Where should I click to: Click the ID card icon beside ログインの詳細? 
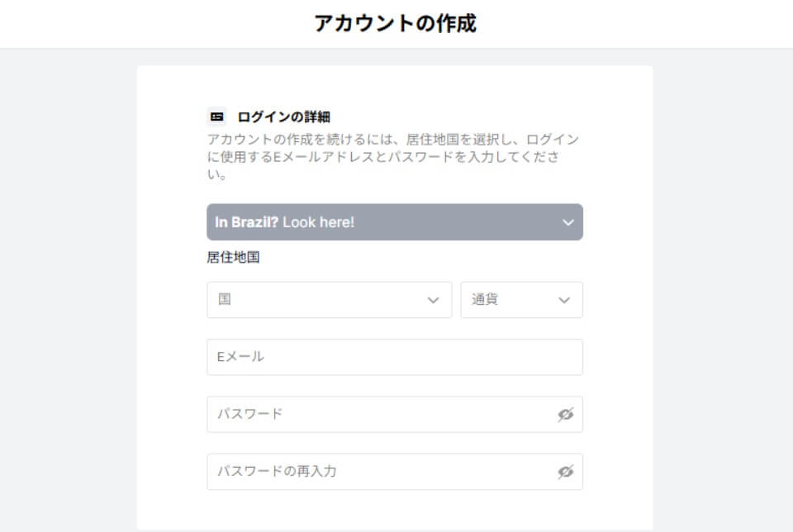[x=217, y=116]
